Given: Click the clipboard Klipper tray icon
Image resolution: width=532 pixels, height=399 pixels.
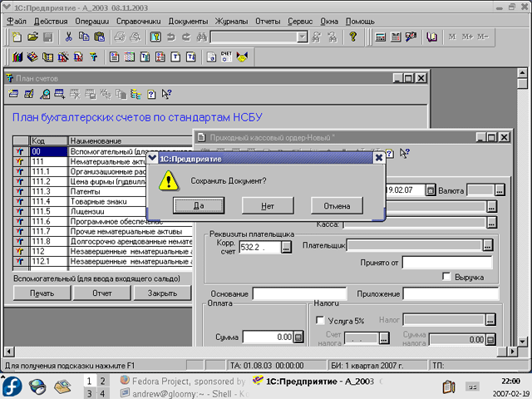Looking at the screenshot, I should (449, 387).
